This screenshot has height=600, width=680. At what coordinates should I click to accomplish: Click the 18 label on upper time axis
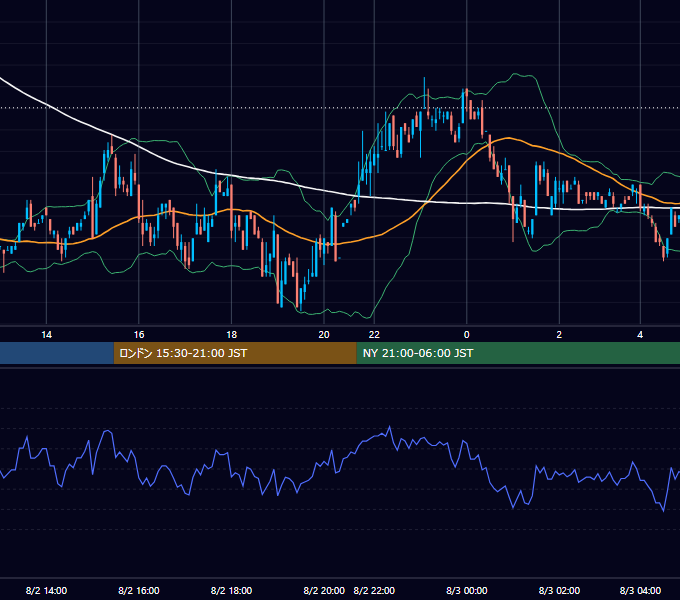[232, 335]
